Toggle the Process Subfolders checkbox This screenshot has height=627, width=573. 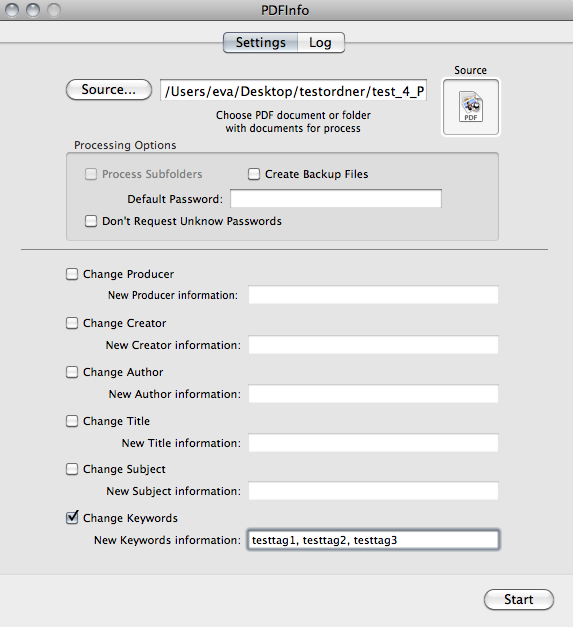tap(91, 174)
